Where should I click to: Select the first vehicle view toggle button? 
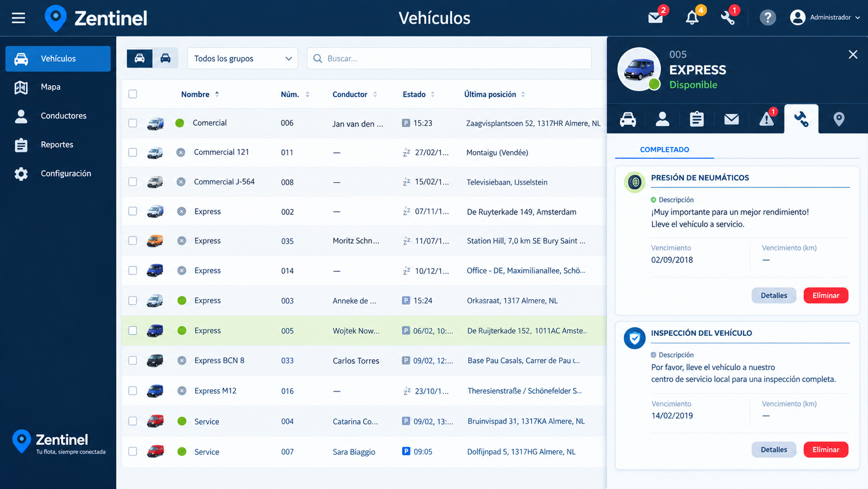140,58
